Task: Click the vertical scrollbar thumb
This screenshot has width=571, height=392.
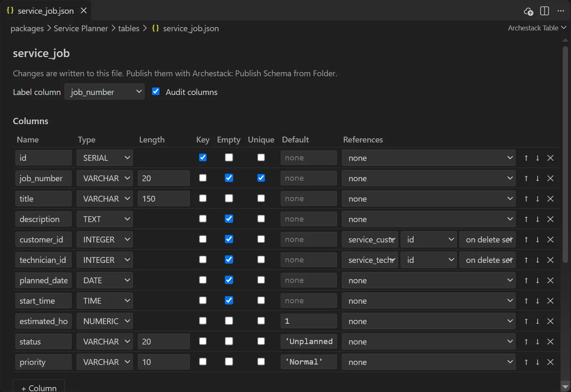Action: pos(565,154)
